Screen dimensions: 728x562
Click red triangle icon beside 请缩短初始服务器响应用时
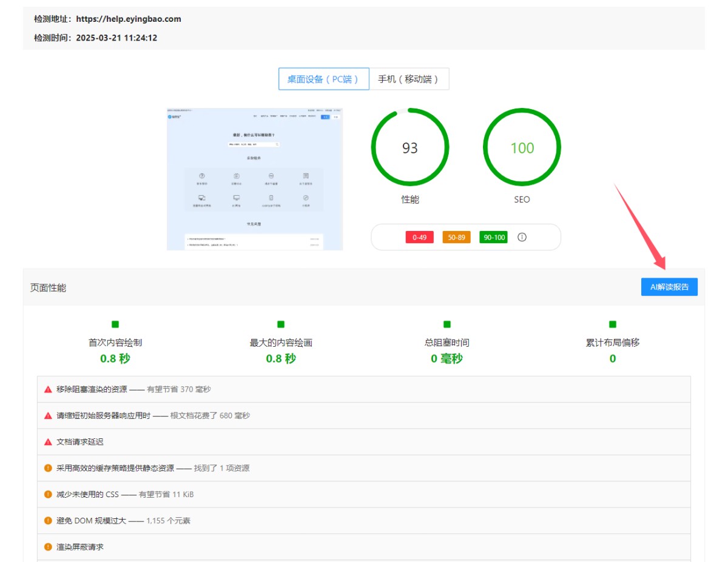coord(48,416)
